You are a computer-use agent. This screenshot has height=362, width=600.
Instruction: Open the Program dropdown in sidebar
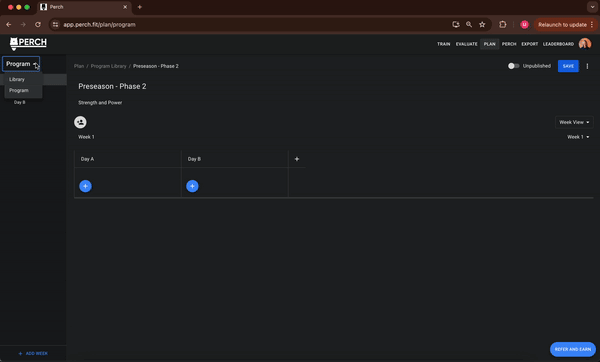[x=21, y=64]
